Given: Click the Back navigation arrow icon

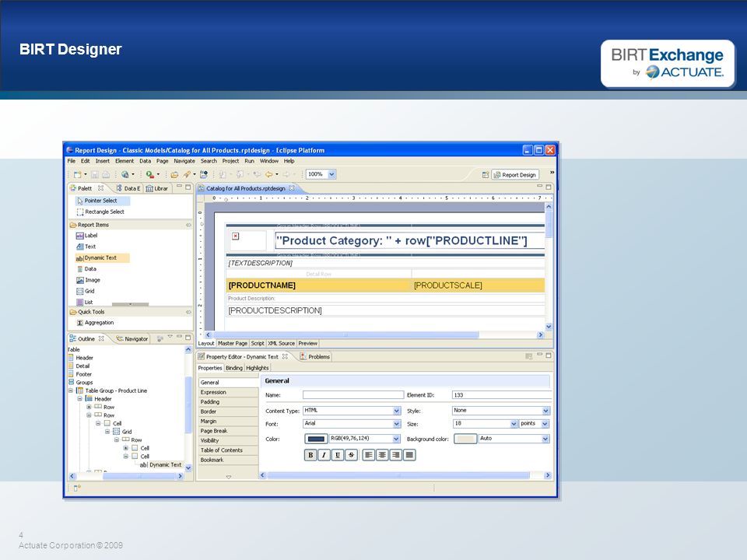Looking at the screenshot, I should 269,175.
